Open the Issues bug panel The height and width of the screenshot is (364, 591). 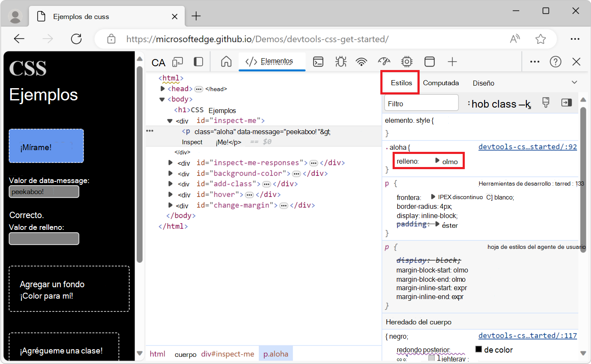pos(340,62)
